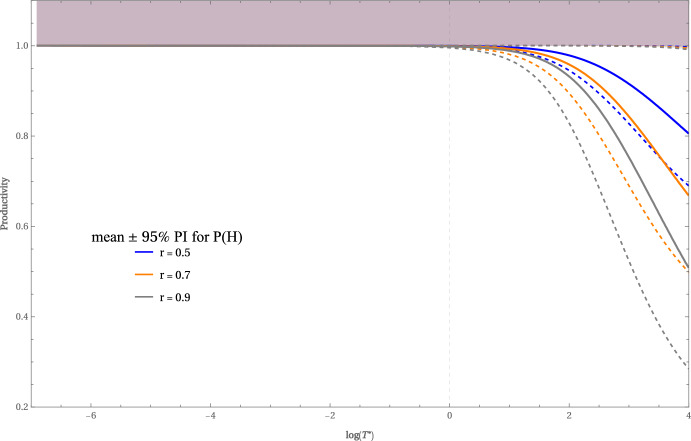The width and height of the screenshot is (691, 441).
Task: Click the "Productivity" y-axis label
Action: (x=4, y=204)
